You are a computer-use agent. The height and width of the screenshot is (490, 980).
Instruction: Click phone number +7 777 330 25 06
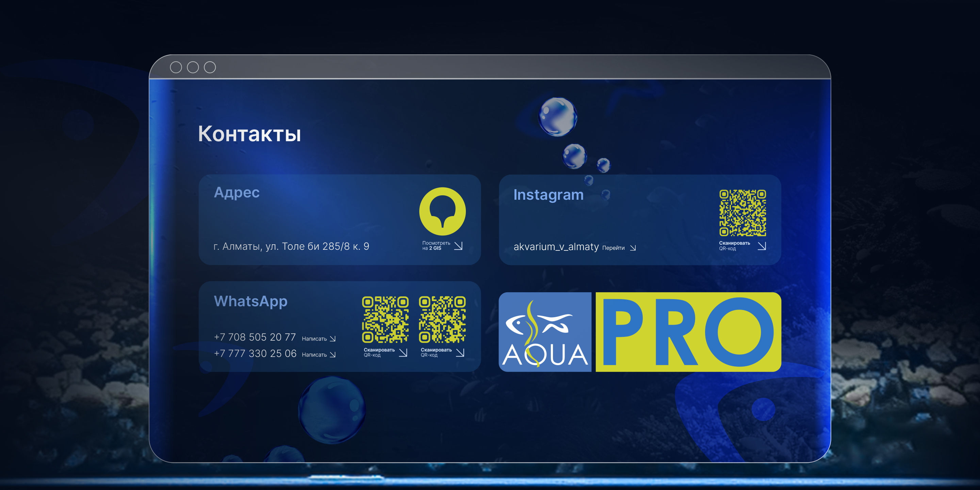coord(255,354)
